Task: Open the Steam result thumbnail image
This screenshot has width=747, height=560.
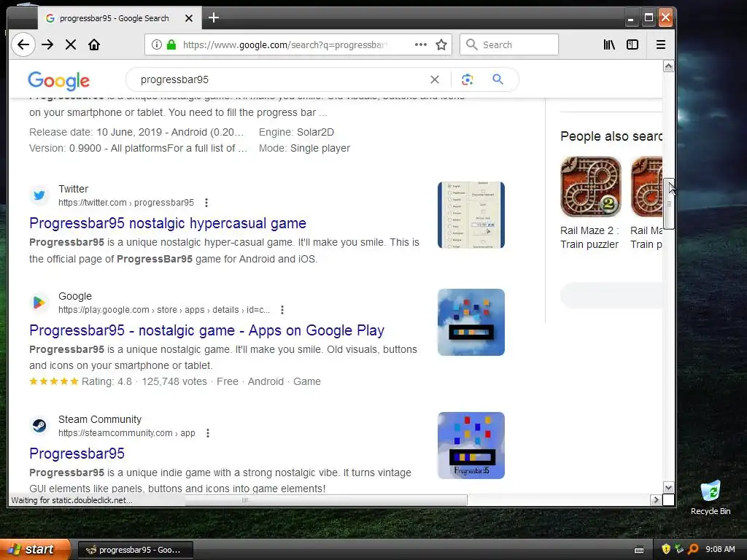Action: tap(471, 446)
